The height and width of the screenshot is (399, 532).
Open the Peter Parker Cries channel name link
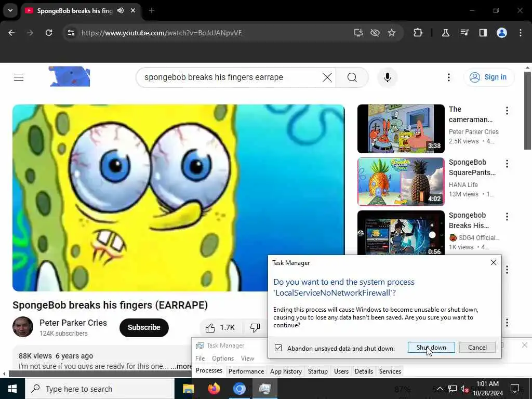click(73, 323)
